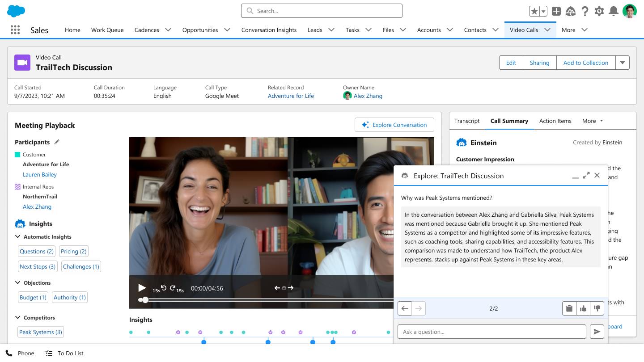Open participant Lauren Bailey's link
644x362 pixels.
click(x=40, y=174)
